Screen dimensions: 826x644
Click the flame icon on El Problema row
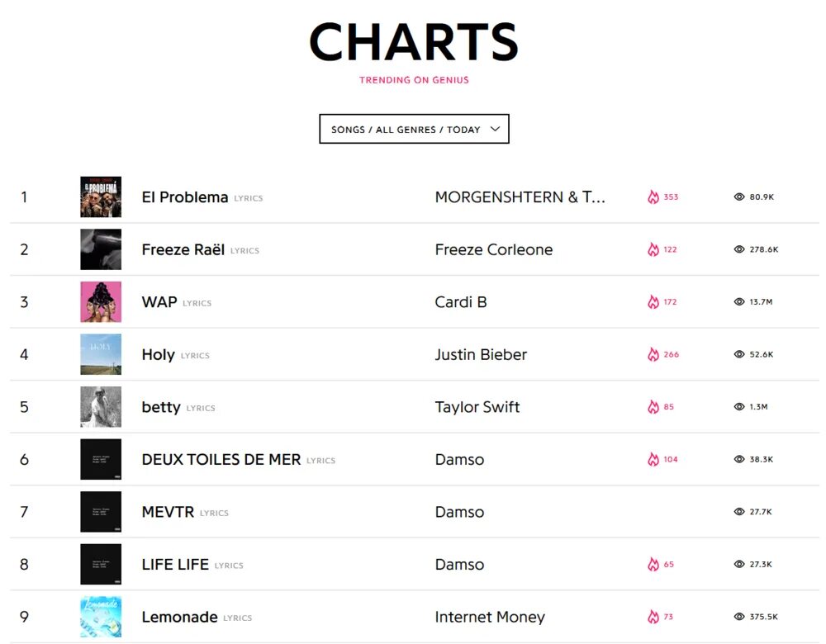(653, 197)
